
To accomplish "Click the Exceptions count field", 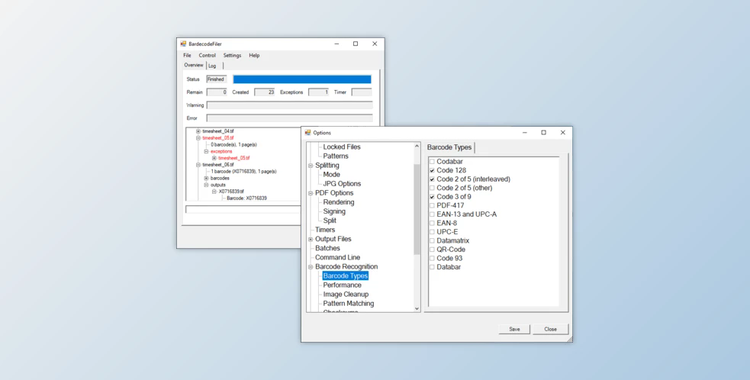I will tap(319, 92).
